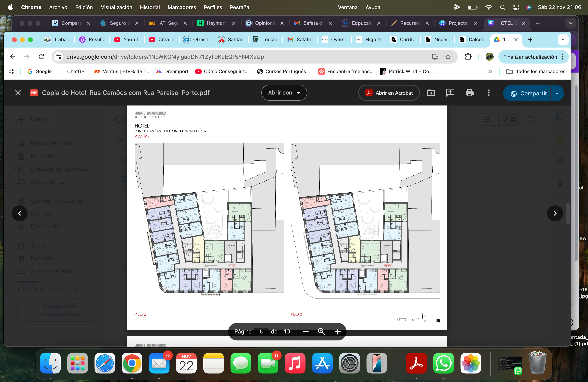The height and width of the screenshot is (382, 588).
Task: Expand the Abrir con dropdown
Action: click(284, 93)
